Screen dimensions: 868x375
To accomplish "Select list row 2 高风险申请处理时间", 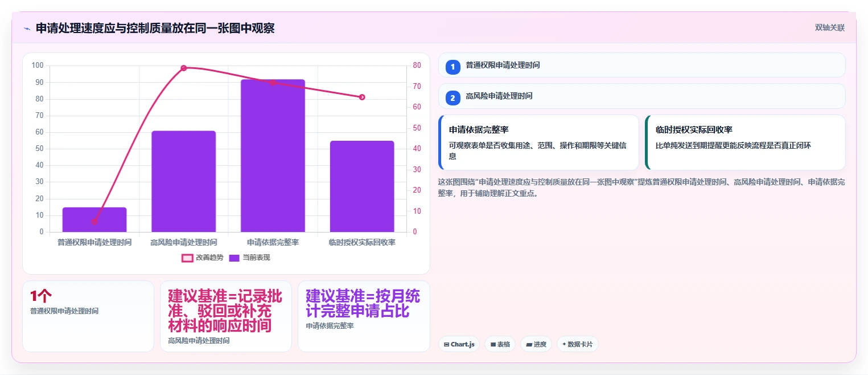I will point(641,96).
